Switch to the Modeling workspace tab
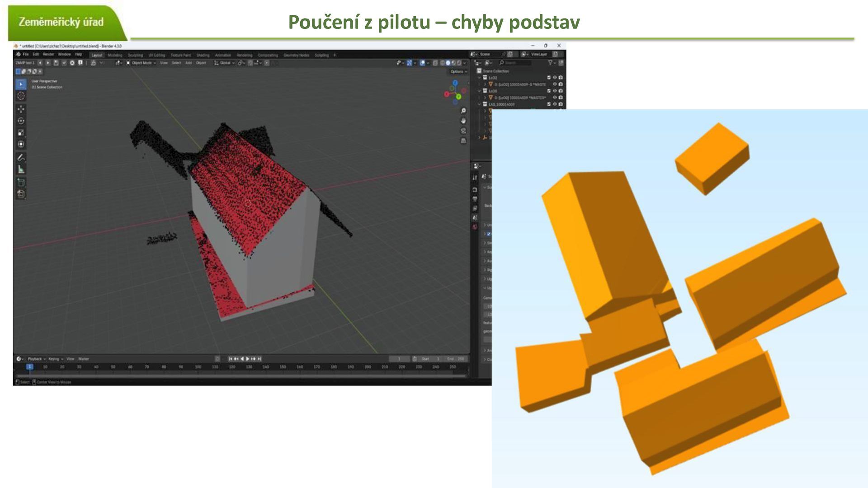Viewport: 868px width, 488px height. tap(115, 55)
